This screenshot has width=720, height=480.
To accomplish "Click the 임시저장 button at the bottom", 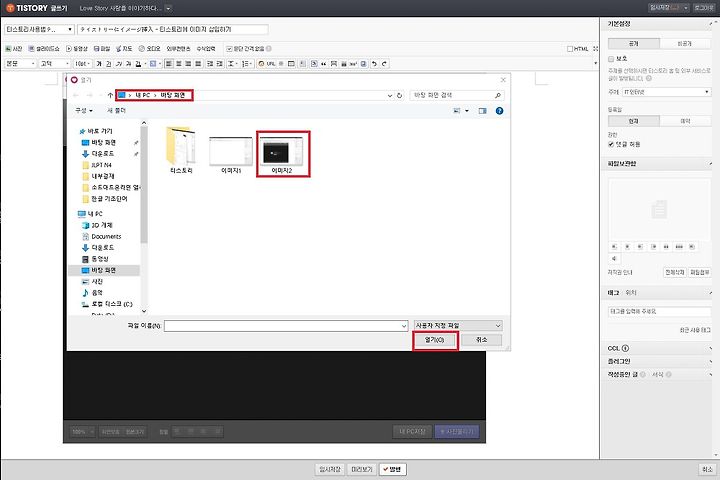I will [330, 469].
